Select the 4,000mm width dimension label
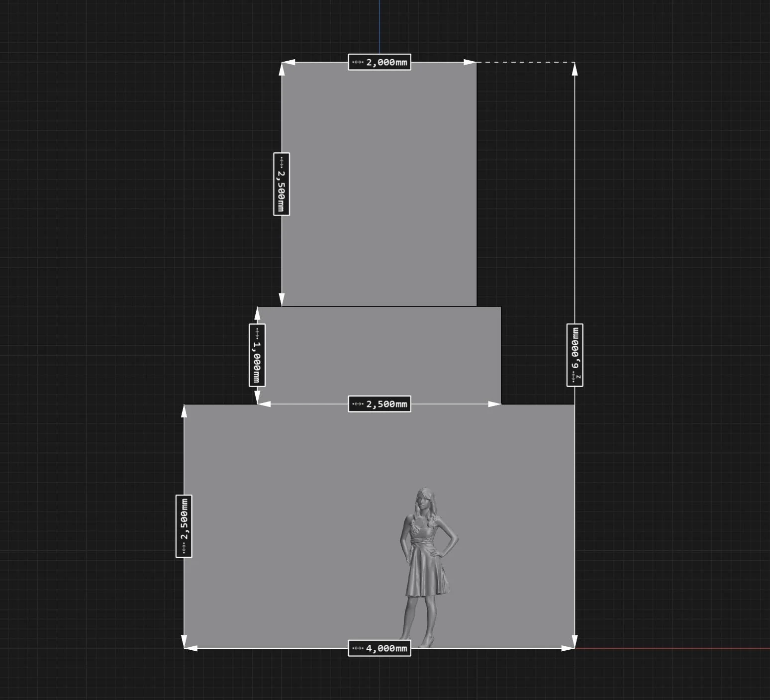Image resolution: width=770 pixels, height=700 pixels. pos(379,648)
